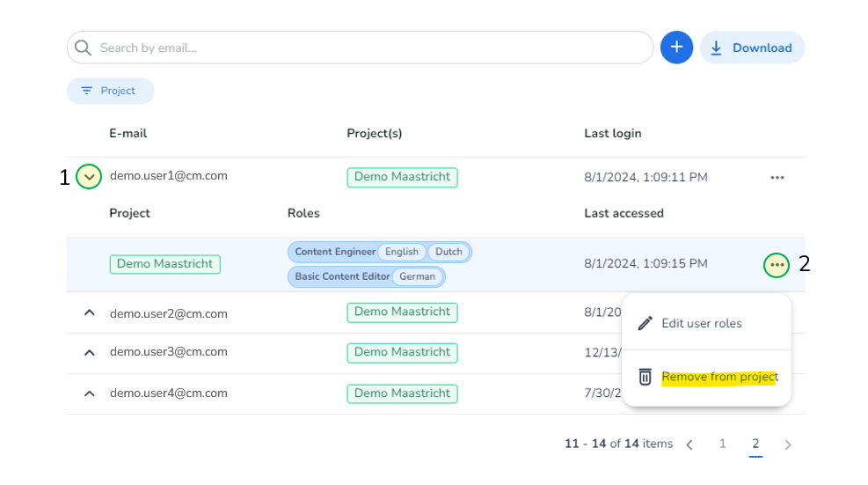Select Edit user roles from menu
This screenshot has width=868, height=485.
[x=701, y=323]
